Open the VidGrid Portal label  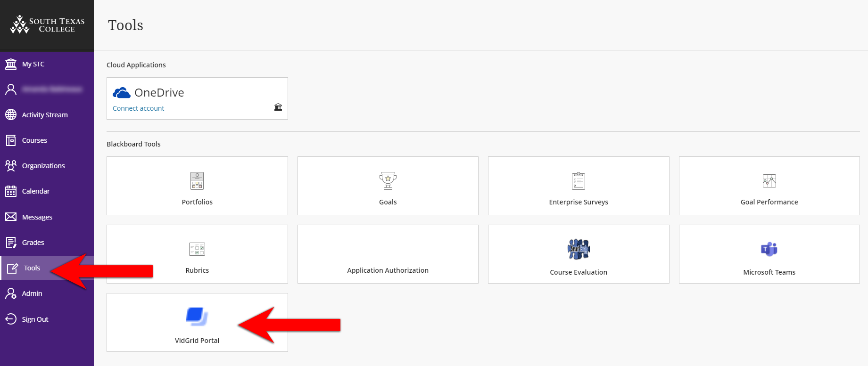click(x=197, y=341)
